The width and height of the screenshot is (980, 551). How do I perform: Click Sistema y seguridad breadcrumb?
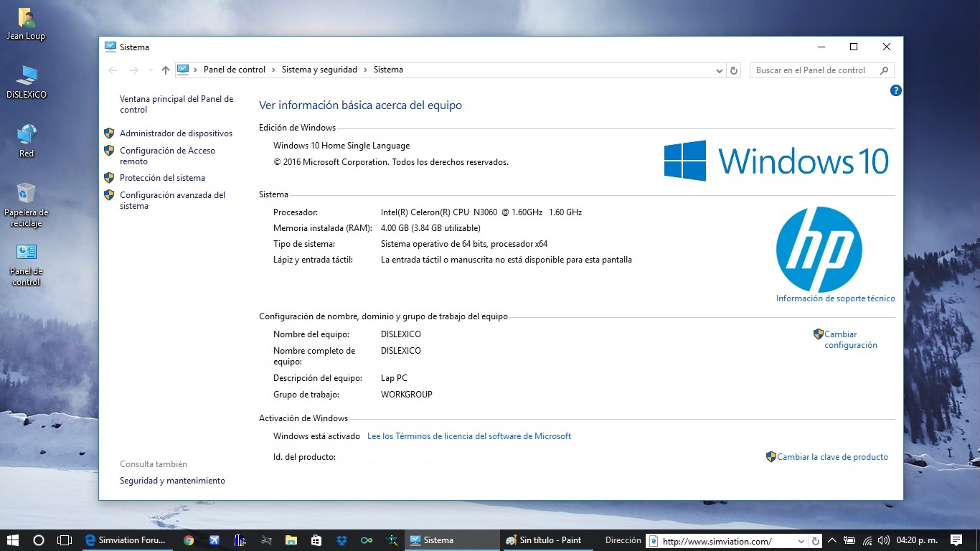click(x=319, y=70)
